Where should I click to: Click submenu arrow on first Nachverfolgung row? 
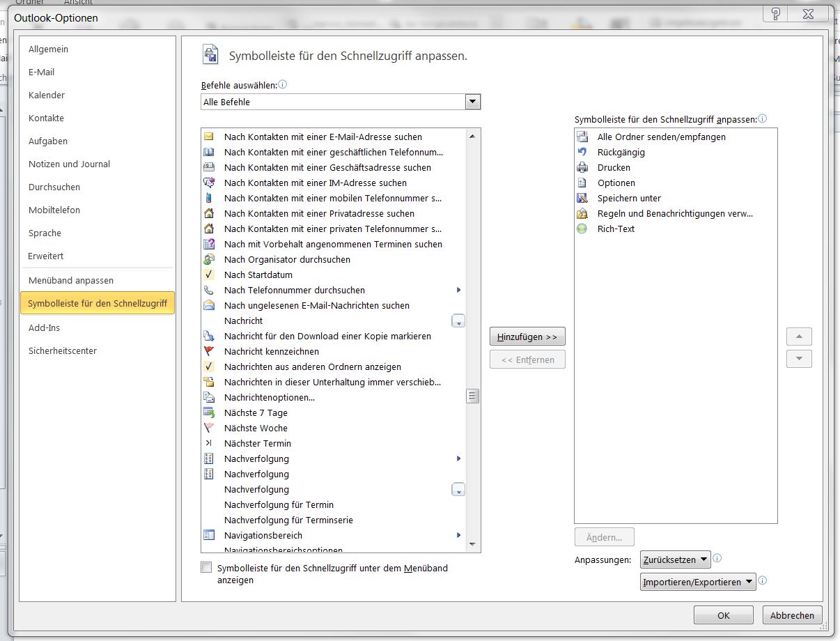click(x=458, y=458)
